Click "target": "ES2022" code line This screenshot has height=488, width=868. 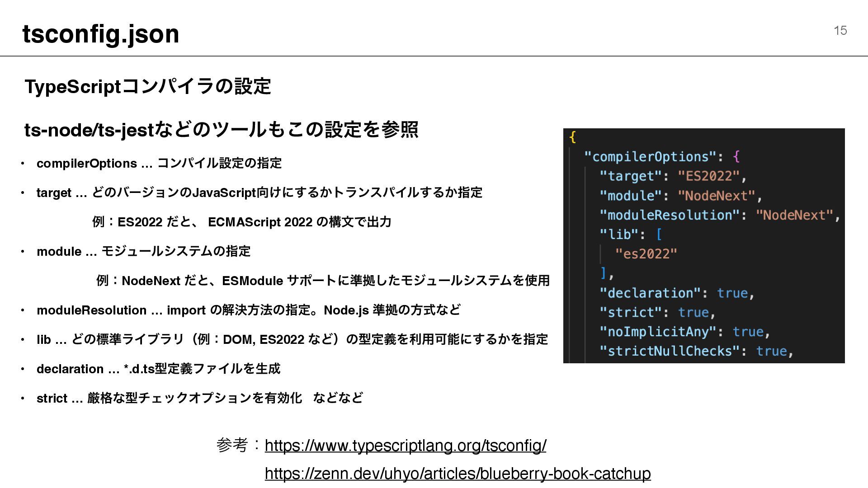pyautogui.click(x=673, y=176)
